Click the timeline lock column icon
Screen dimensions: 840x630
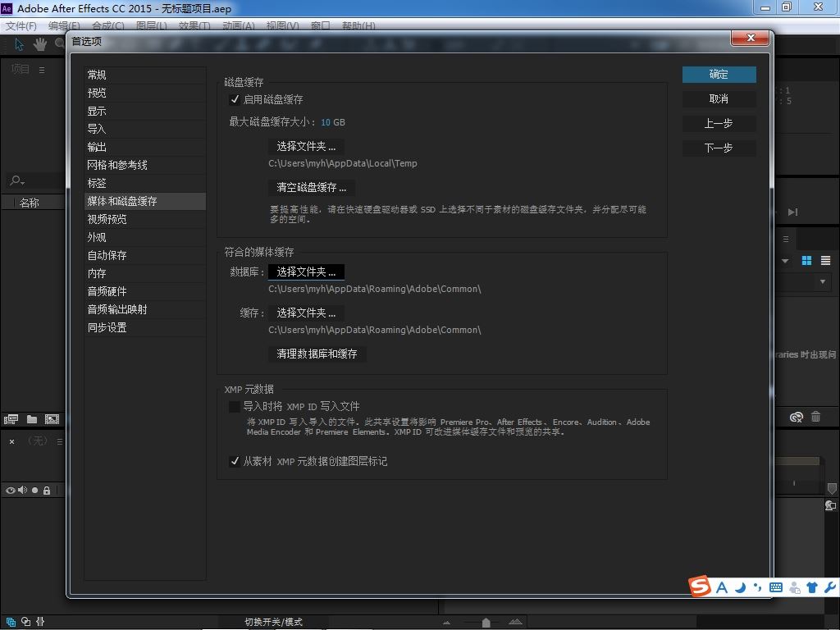(x=47, y=491)
